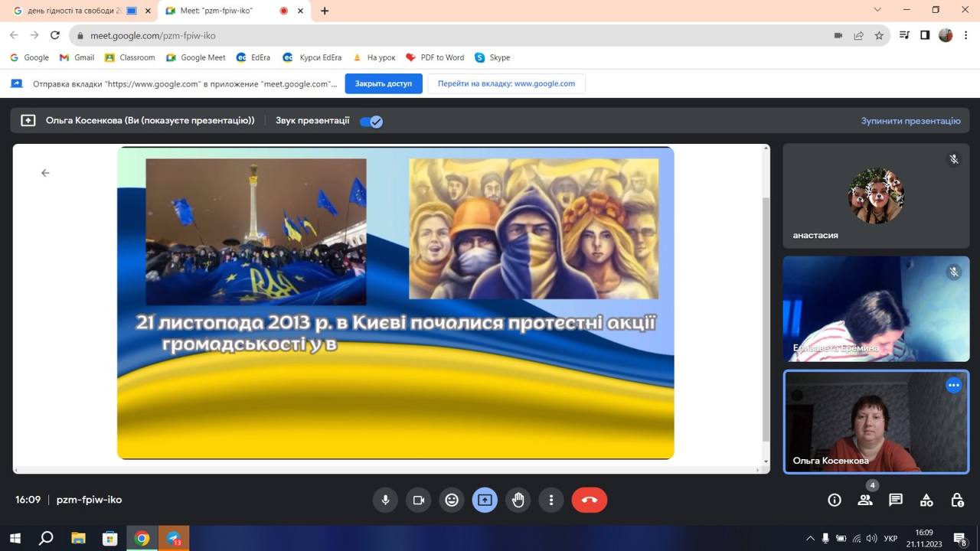Image resolution: width=980 pixels, height=551 pixels.
Task: Expand Chrome tab search chevron
Action: (x=877, y=10)
